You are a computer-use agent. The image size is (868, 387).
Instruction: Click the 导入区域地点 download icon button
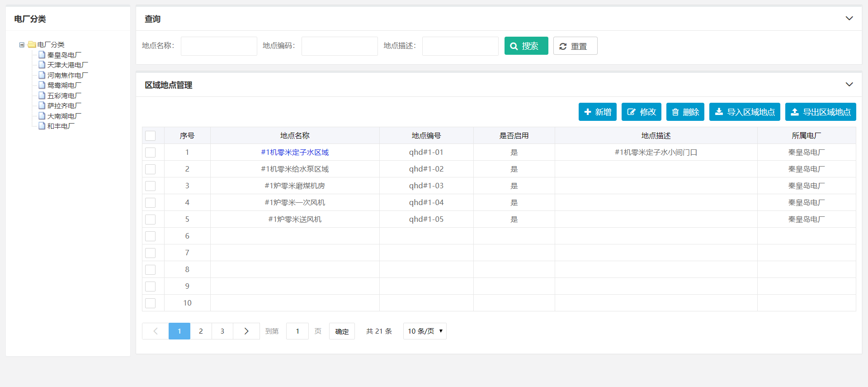point(744,112)
